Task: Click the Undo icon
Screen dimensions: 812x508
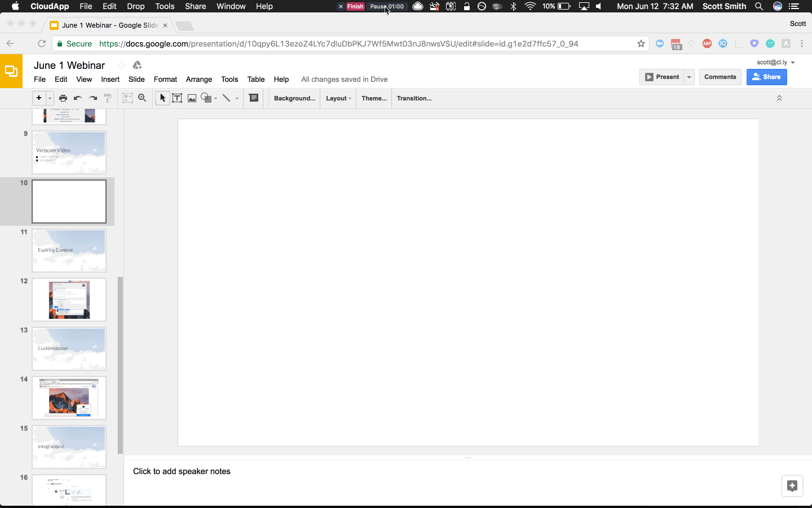Action: click(78, 98)
